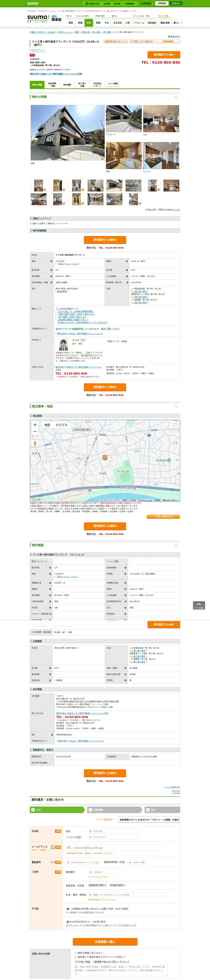210x980 pixels.
Task: Click お気に入りに追加する button
Action: pos(142,41)
